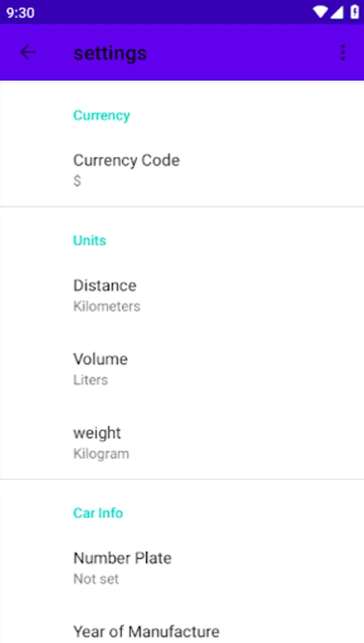
Task: Tap the Wi-Fi status icon
Action: (320, 12)
